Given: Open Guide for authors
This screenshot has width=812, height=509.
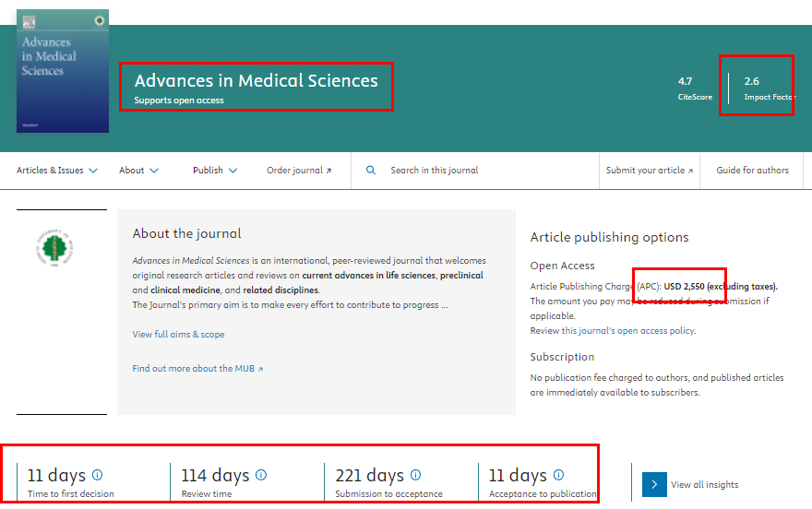Looking at the screenshot, I should pos(752,171).
